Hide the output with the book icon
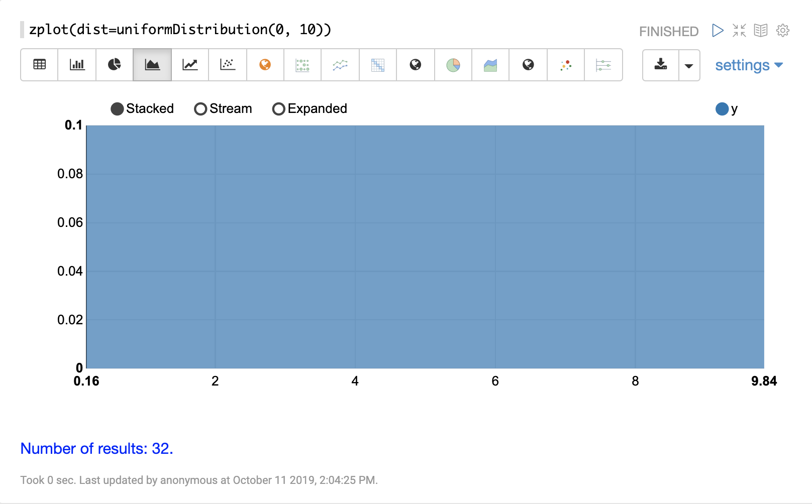 761,31
